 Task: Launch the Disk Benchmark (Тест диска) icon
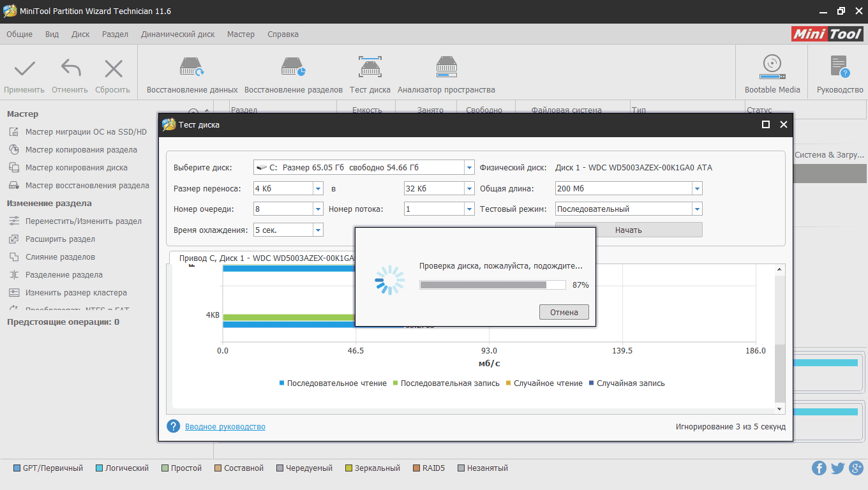coord(370,68)
